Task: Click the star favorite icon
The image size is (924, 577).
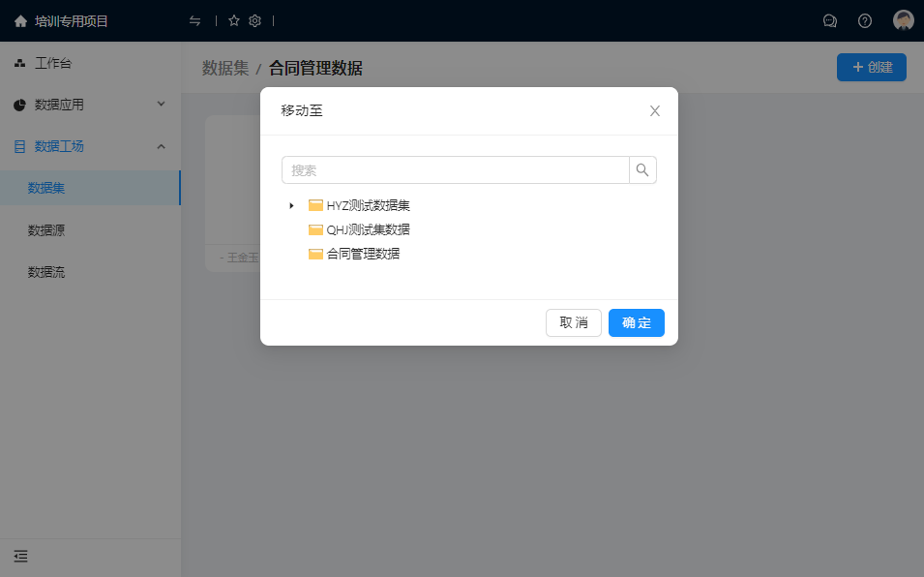Action: click(233, 20)
